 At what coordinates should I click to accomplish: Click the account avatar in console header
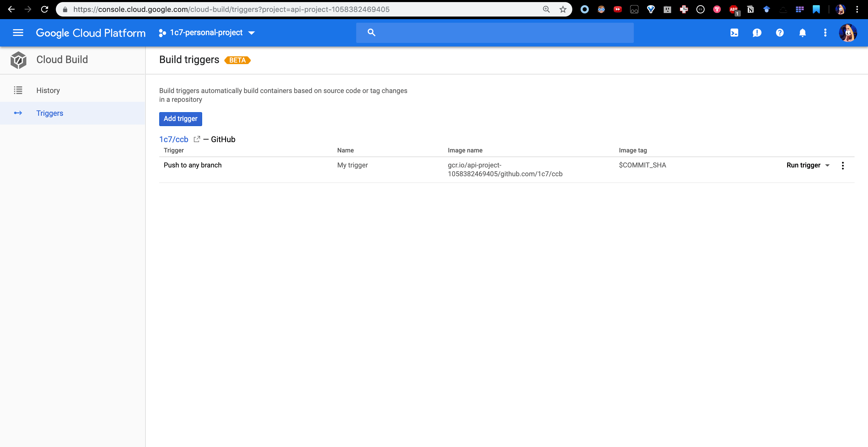click(848, 33)
